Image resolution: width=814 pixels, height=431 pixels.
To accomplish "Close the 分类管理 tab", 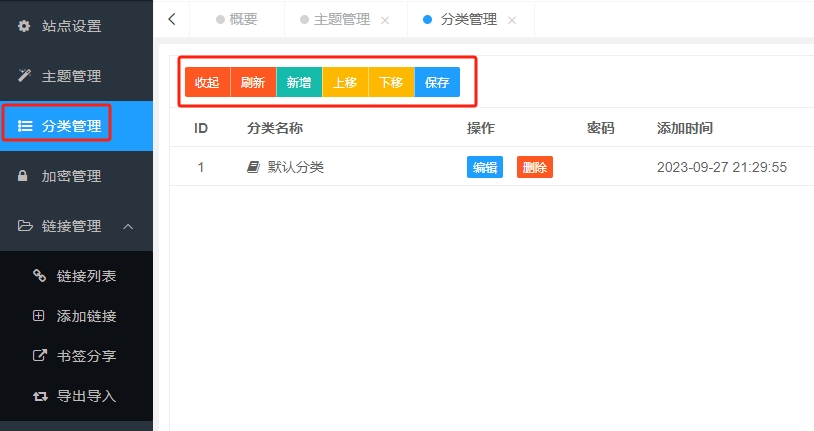I will (x=512, y=20).
